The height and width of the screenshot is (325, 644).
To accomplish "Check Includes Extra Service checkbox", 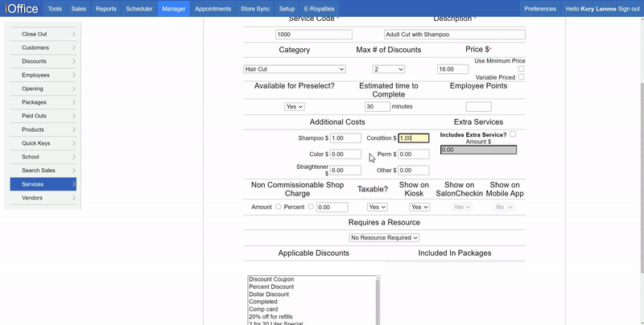I will [513, 134].
